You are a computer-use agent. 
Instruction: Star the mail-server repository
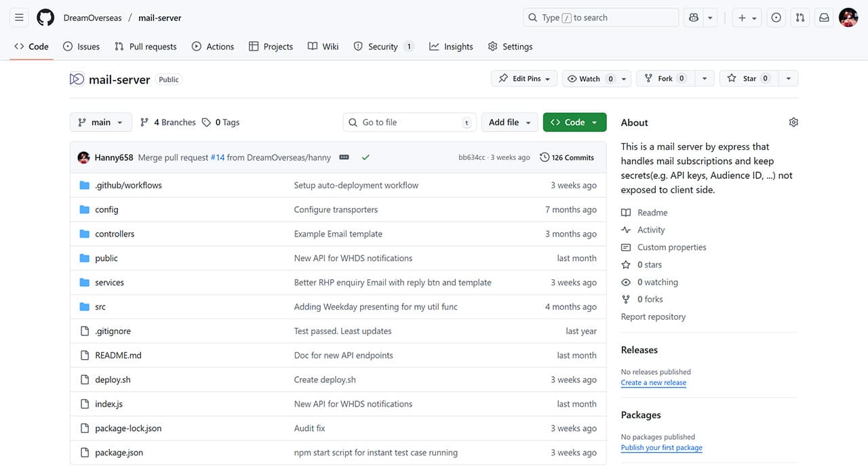[745, 79]
